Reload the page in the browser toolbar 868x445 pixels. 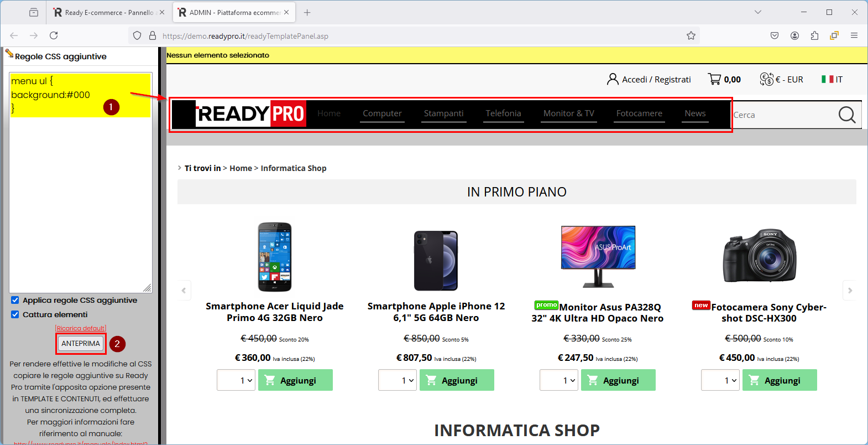54,35
